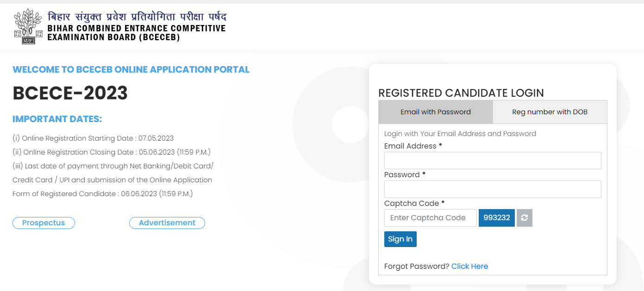Image resolution: width=644 pixels, height=291 pixels.
Task: View the Advertisement link
Action: (167, 223)
